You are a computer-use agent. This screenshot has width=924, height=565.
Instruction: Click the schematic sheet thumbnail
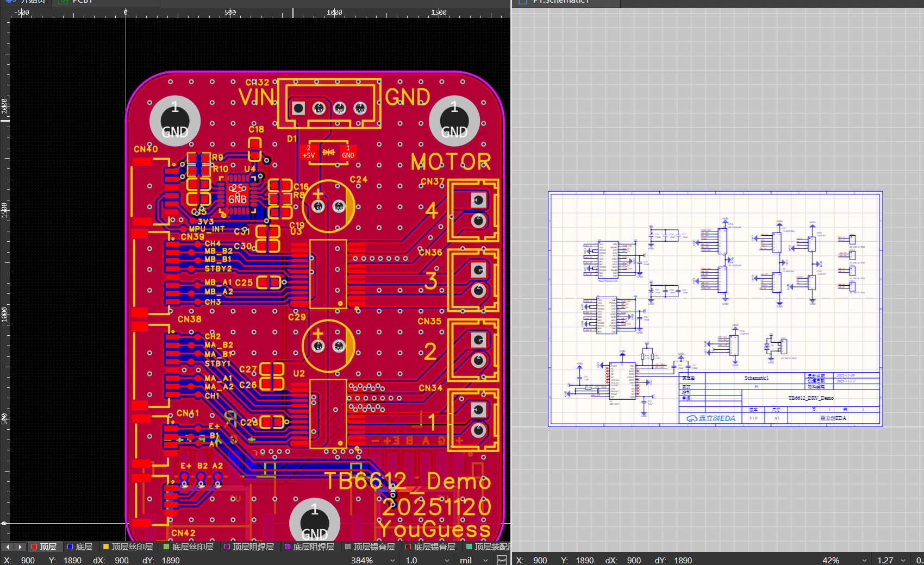point(715,309)
